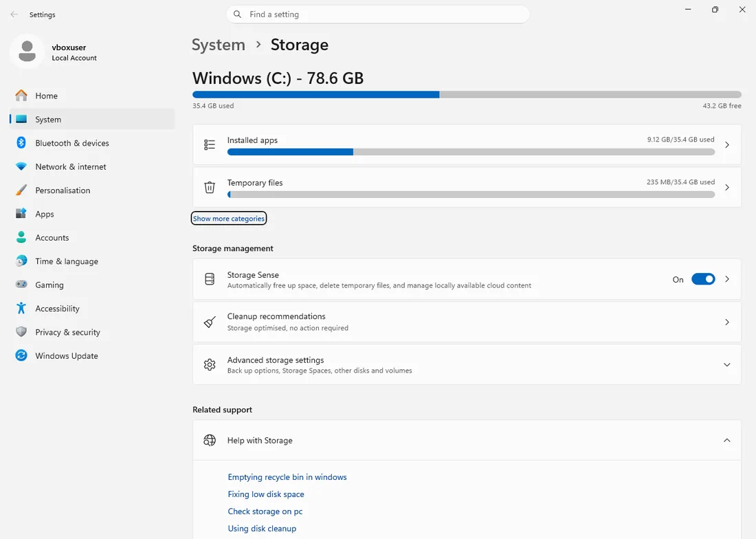Viewport: 756px width, 539px height.
Task: Open Storage Sense details chevron
Action: [x=727, y=279]
